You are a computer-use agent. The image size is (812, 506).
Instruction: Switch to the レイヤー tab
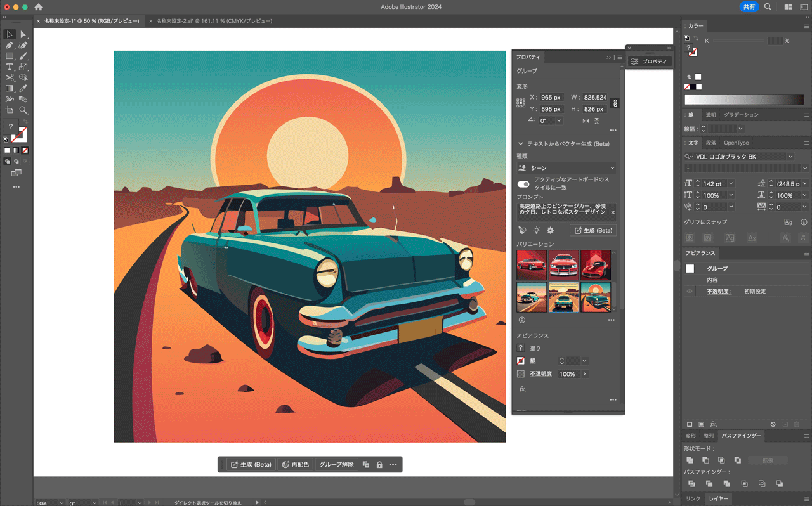[x=719, y=499]
